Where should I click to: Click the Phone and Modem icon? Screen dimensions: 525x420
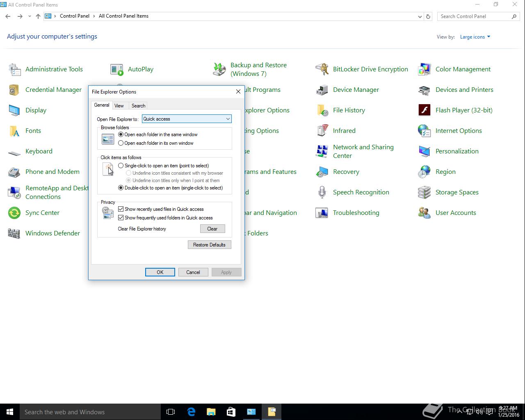point(14,172)
